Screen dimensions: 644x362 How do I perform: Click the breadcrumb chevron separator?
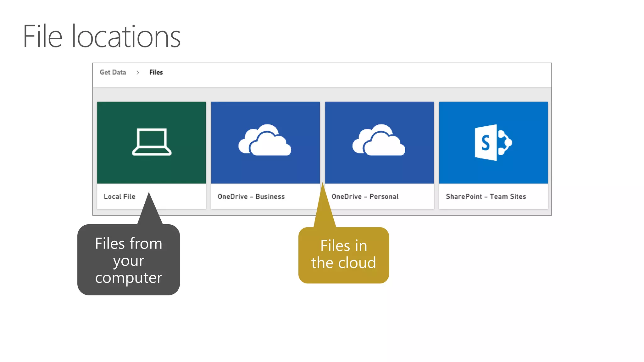(138, 73)
